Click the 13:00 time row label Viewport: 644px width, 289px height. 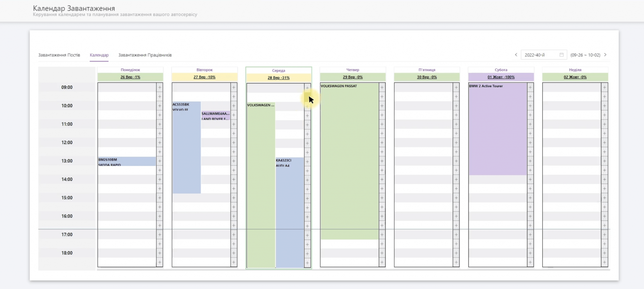67,161
